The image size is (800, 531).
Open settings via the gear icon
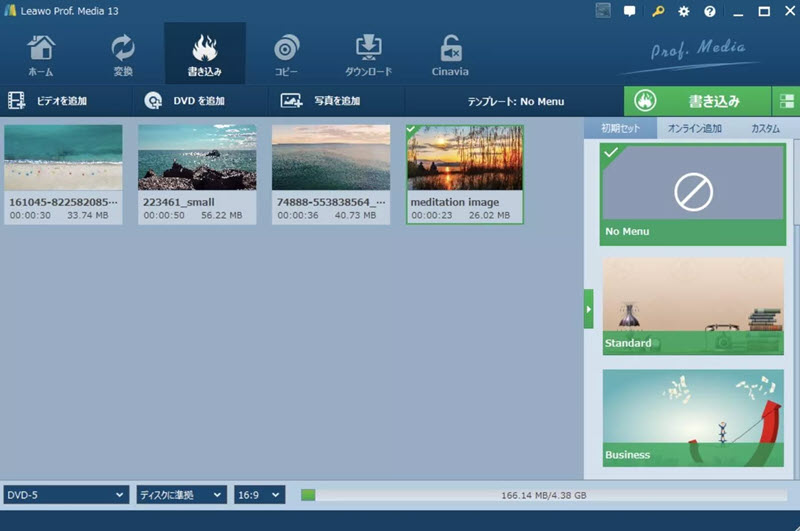point(684,12)
